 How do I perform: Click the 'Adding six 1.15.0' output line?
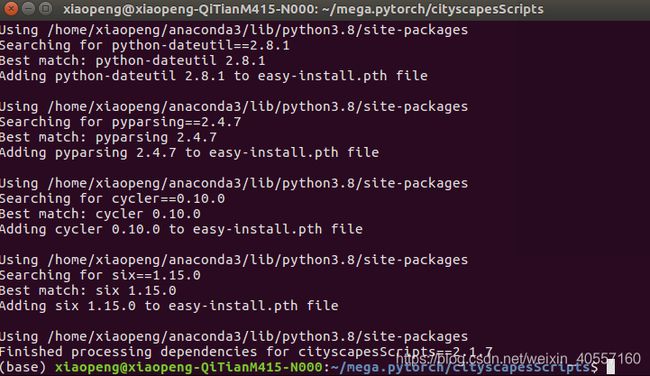(169, 306)
